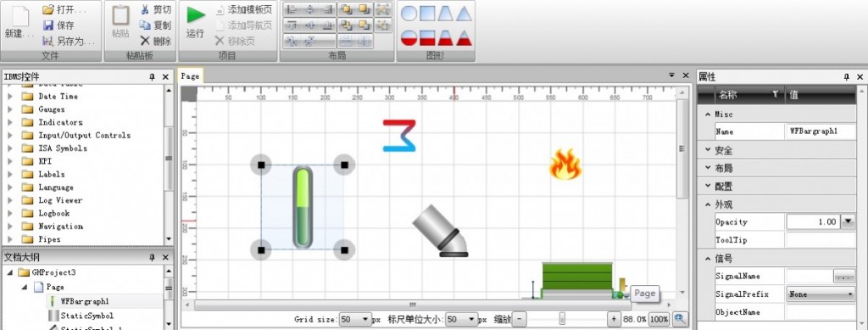Click the 100% zoom reset button

tap(659, 320)
